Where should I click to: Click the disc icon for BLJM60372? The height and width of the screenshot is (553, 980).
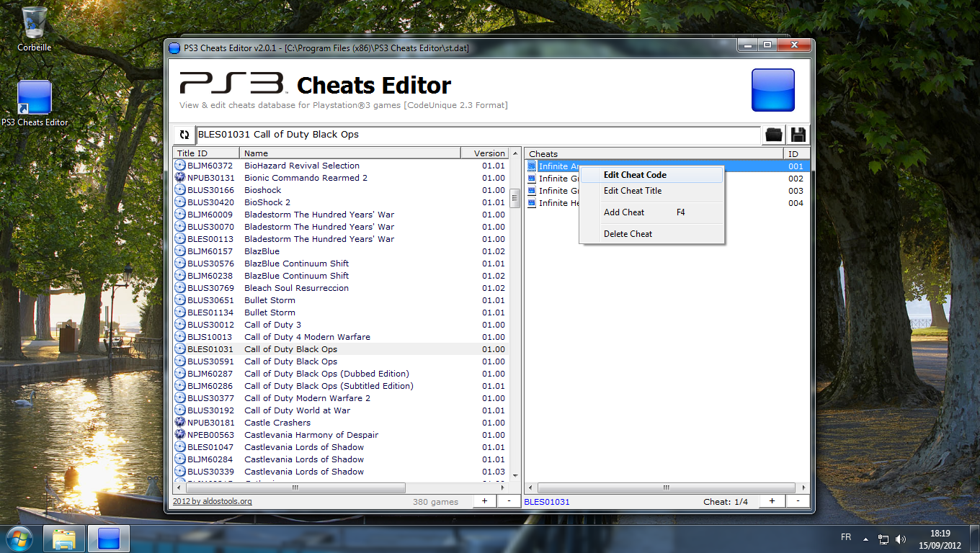[180, 166]
